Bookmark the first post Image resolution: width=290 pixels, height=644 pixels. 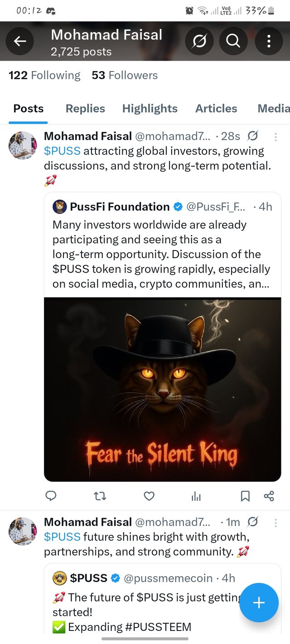tap(245, 496)
